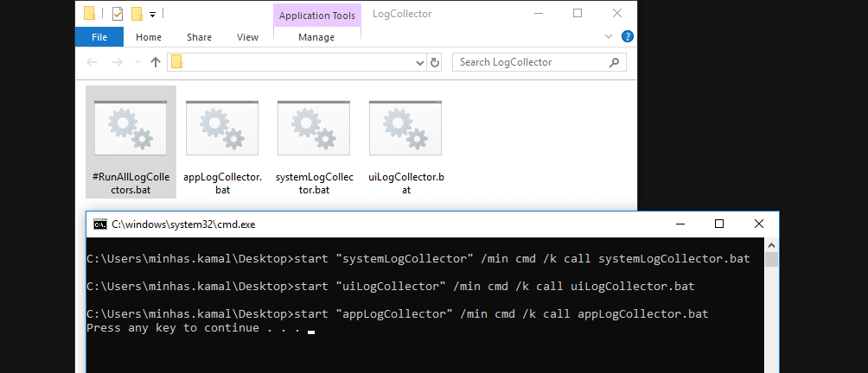Screen dimensions: 868x373
Task: Go up one folder level
Action: [x=156, y=62]
